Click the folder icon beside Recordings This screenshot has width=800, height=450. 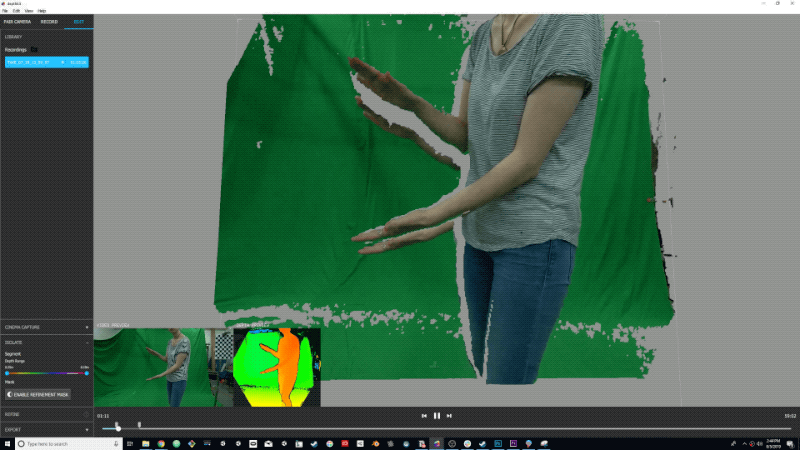(34, 48)
